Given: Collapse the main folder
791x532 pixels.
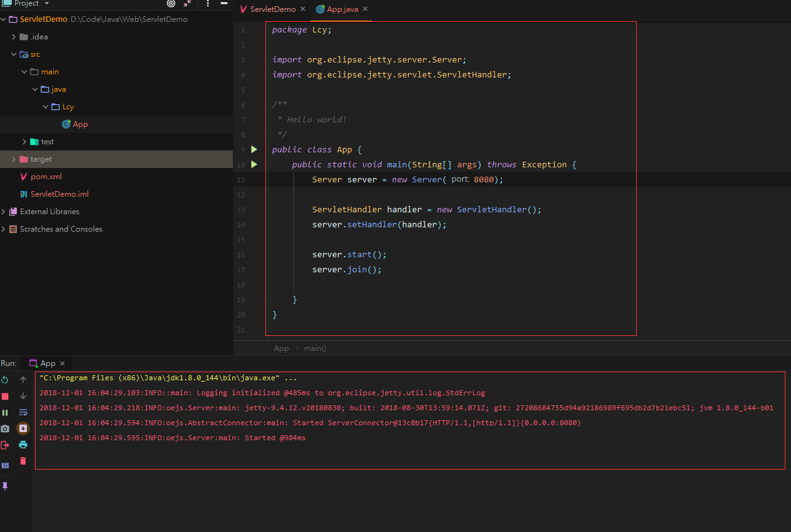Looking at the screenshot, I should pos(25,72).
